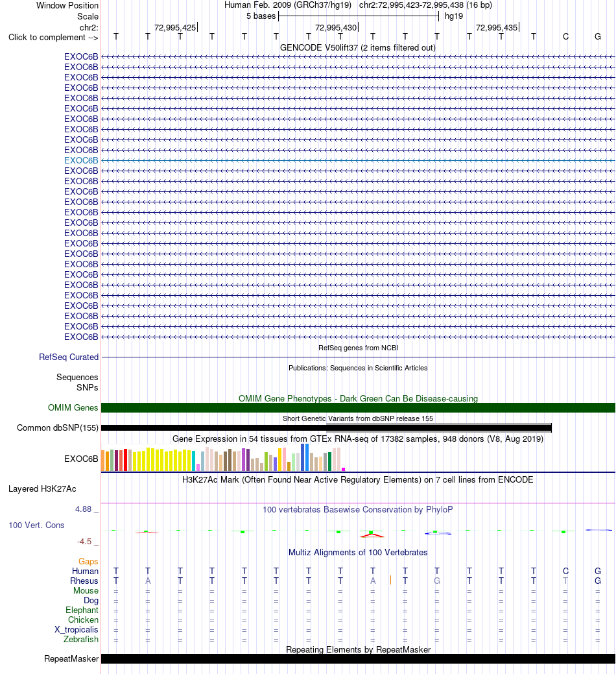Click the SNPs track label
Image resolution: width=616 pixels, height=674 pixels.
tap(87, 387)
